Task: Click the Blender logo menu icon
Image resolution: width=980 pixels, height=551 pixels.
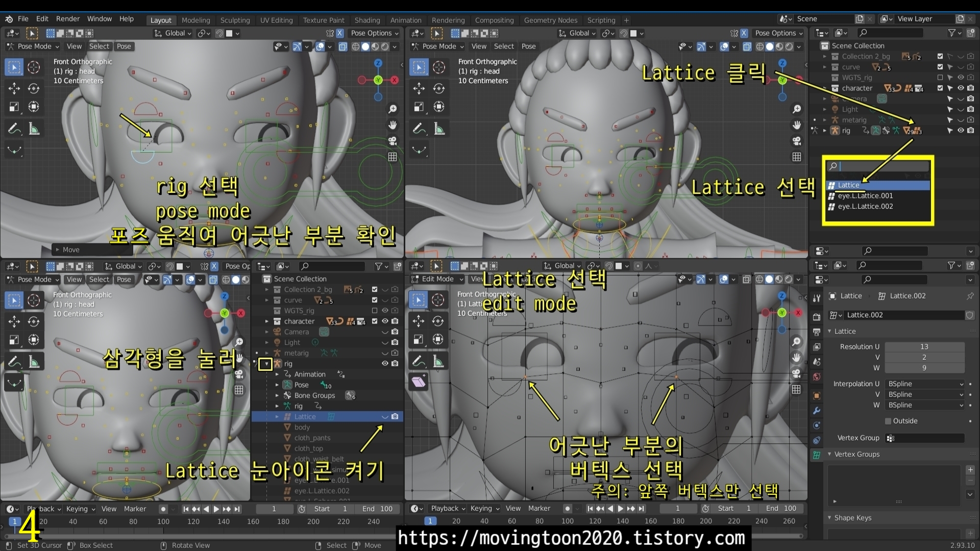Action: (x=9, y=19)
